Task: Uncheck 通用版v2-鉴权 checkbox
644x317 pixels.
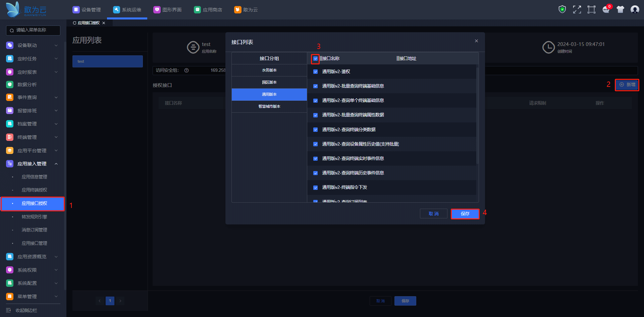Action: coord(315,71)
